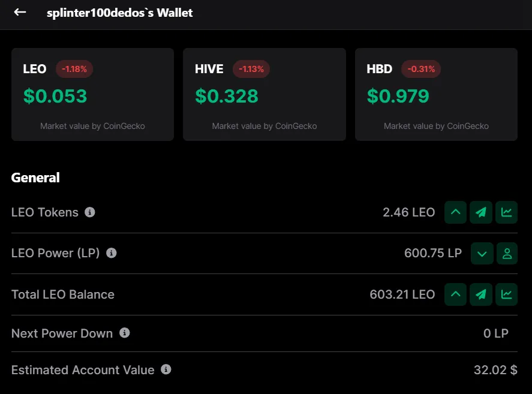Viewport: 532px width, 394px height.
Task: Click Market value by CoinGecko under LEO
Action: point(92,127)
